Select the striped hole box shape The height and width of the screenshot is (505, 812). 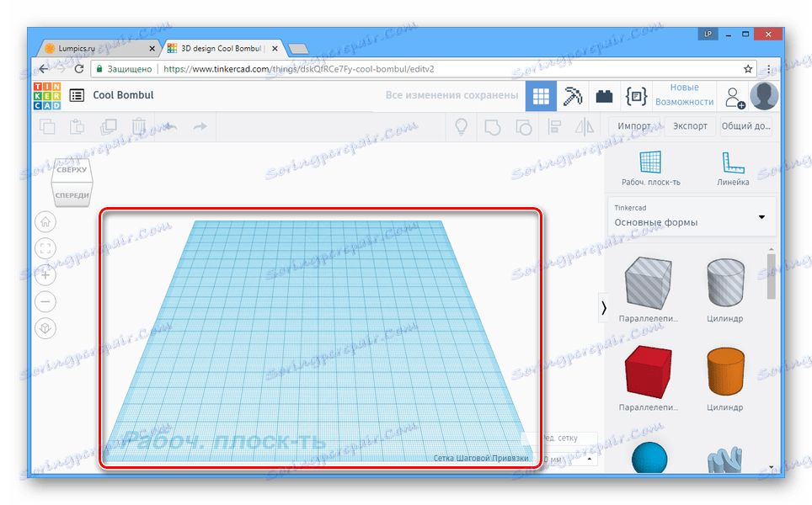pyautogui.click(x=649, y=282)
